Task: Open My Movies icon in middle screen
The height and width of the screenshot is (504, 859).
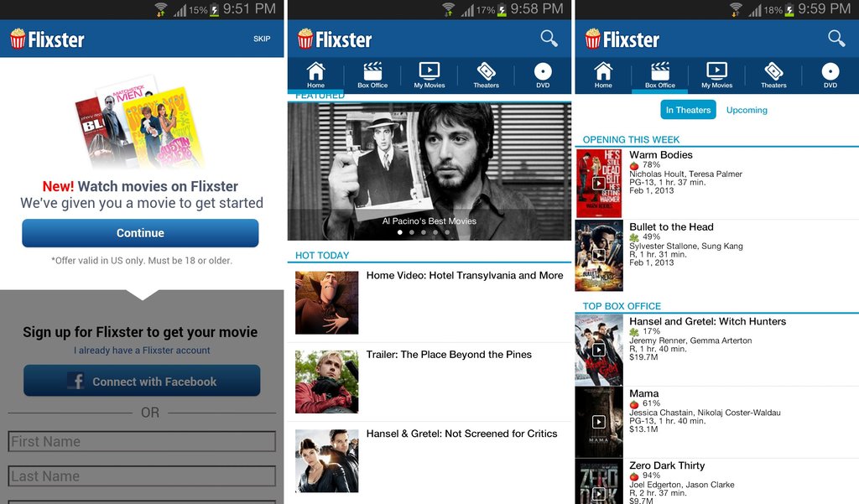Action: tap(429, 71)
